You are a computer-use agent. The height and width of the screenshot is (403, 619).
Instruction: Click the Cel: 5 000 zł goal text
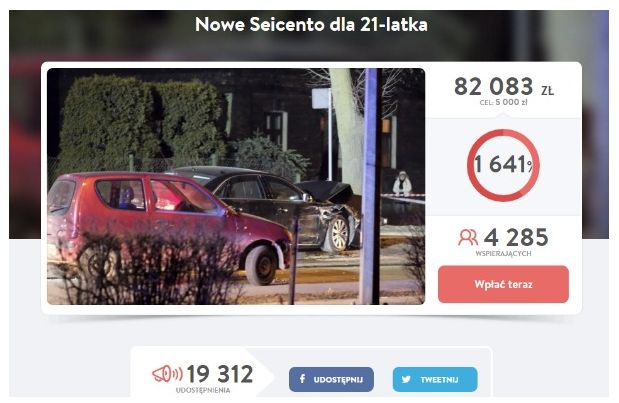pyautogui.click(x=503, y=102)
